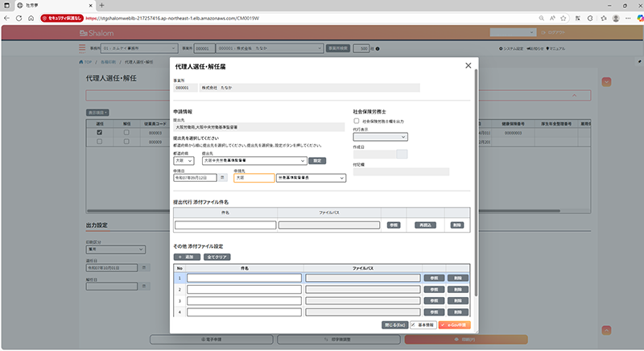
Task: Click the 件名 input field in row 1
Action: tap(245, 278)
